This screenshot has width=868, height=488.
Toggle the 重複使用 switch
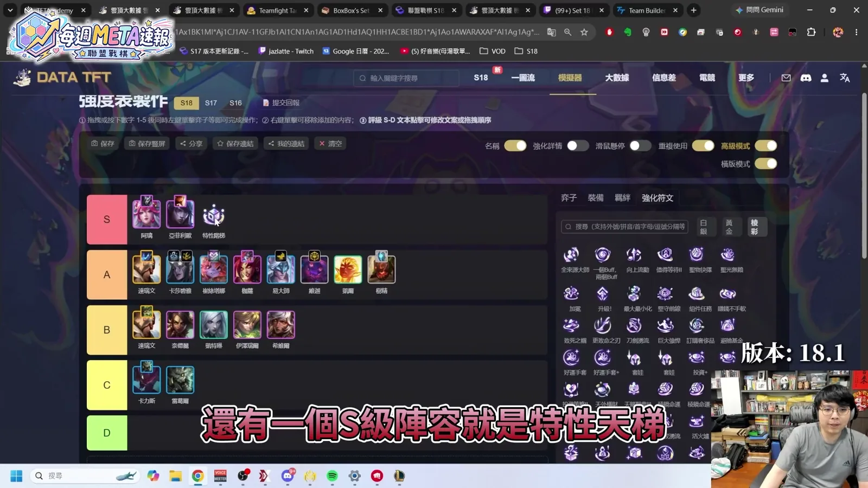703,146
